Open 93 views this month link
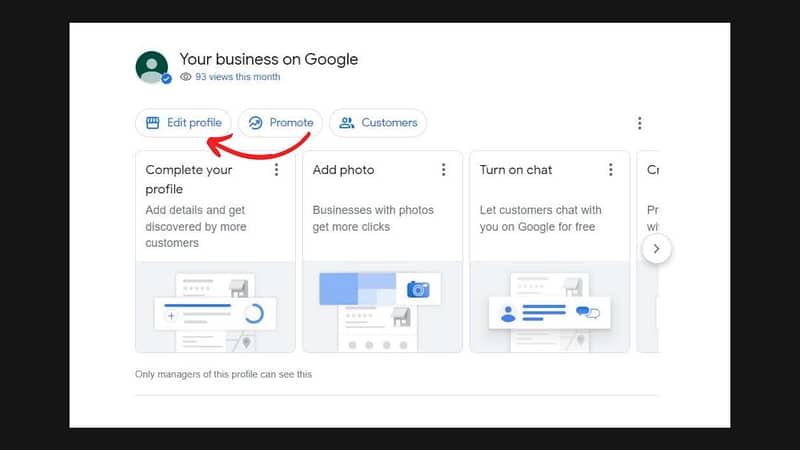Image resolution: width=800 pixels, height=450 pixels. (237, 77)
